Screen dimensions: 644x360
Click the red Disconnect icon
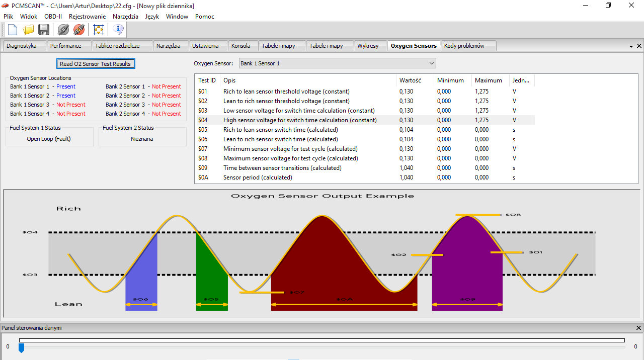[x=79, y=30]
